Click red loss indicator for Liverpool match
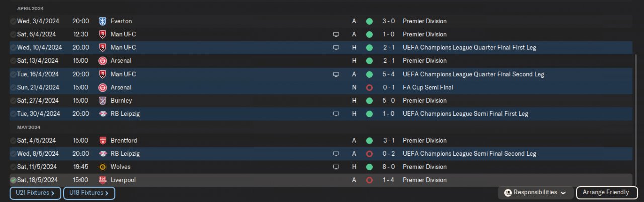Viewport: 644px width, 202px height. [369, 180]
